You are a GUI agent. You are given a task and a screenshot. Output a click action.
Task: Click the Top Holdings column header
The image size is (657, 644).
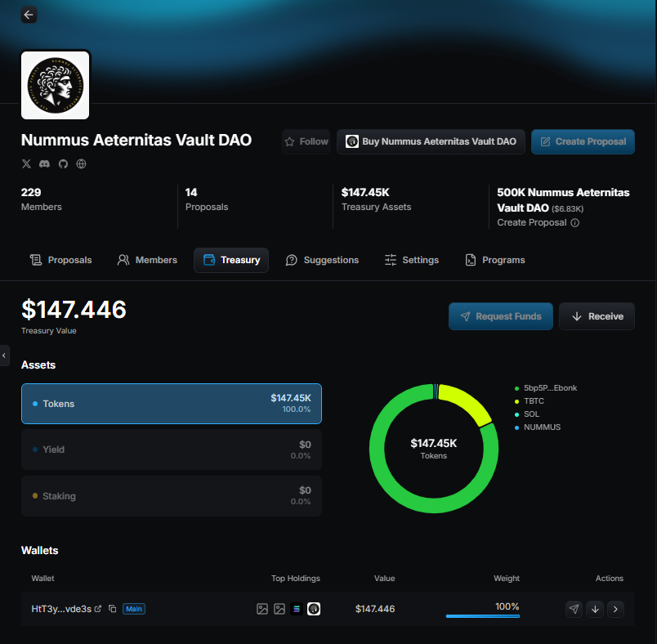click(x=295, y=579)
